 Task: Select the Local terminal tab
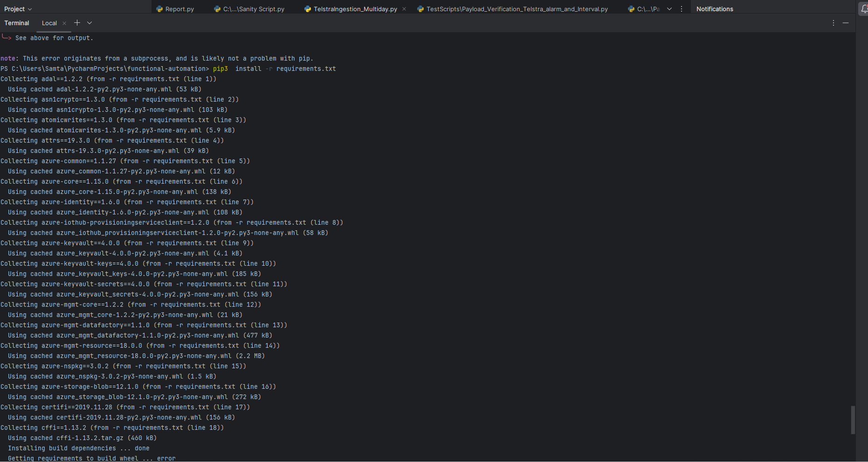pyautogui.click(x=49, y=23)
